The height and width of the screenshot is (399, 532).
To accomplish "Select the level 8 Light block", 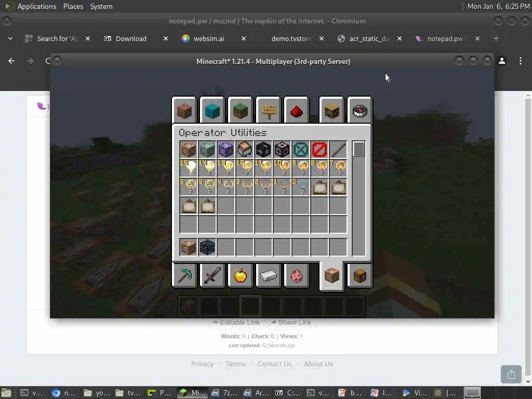I will [320, 168].
